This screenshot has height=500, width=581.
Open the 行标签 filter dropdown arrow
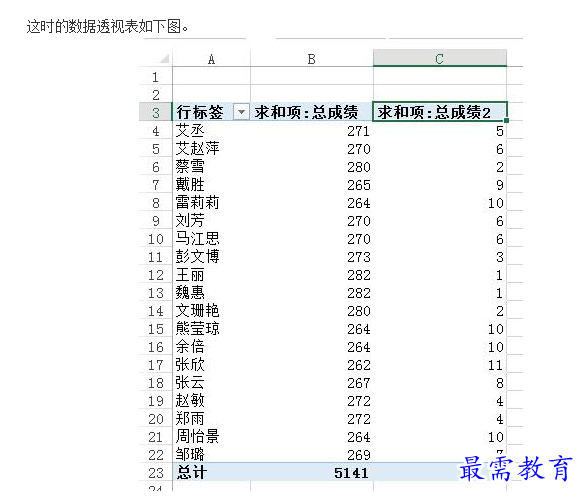click(x=241, y=112)
